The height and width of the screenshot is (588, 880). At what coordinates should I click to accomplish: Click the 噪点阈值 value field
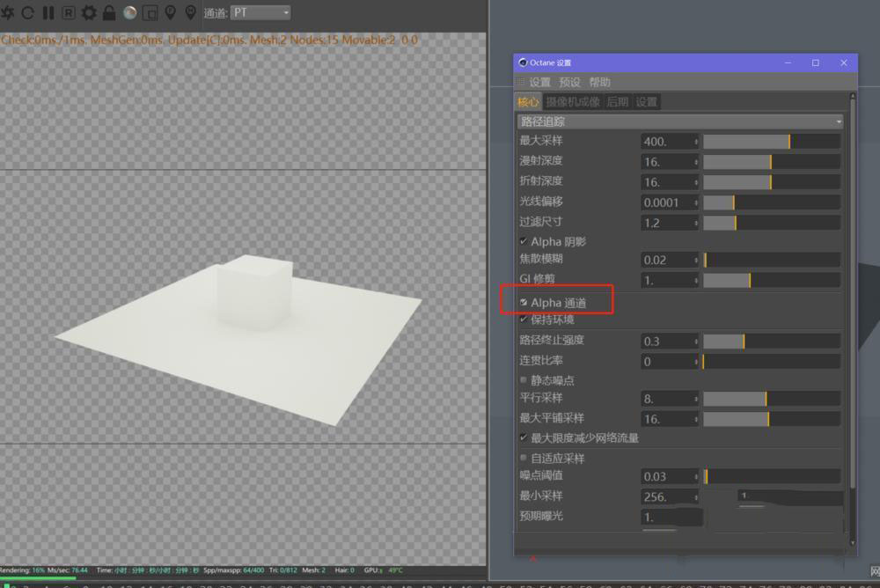[x=666, y=476]
